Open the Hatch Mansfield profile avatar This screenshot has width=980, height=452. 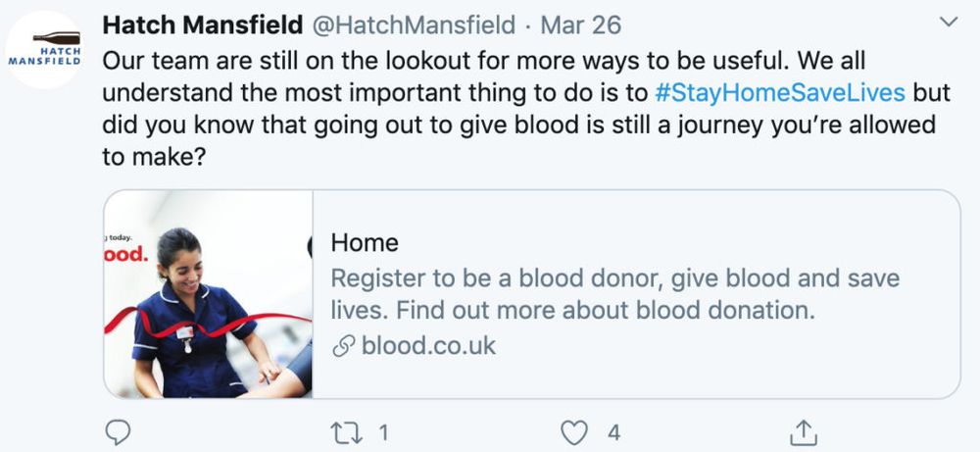[x=44, y=49]
